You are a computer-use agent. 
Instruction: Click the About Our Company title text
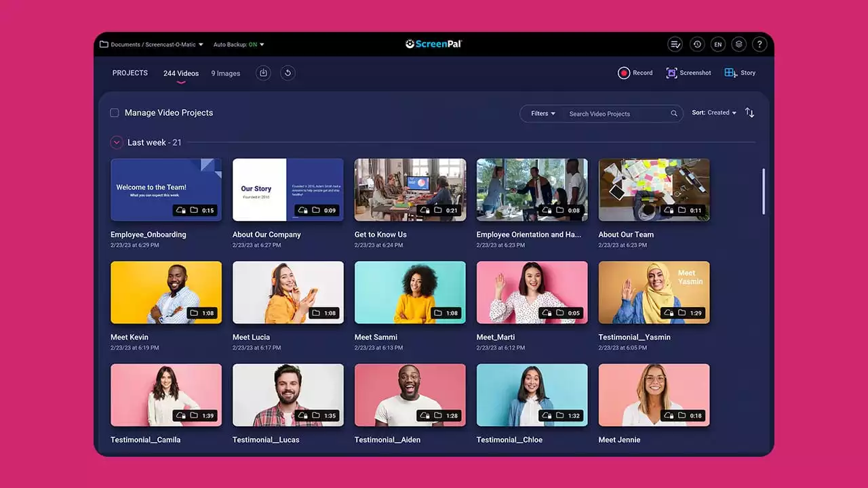(x=267, y=235)
